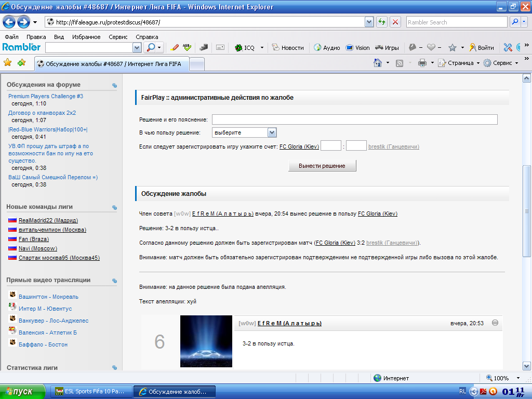532x399 pixels.
Task: Open the zoom level dropdown at 100%
Action: [x=518, y=378]
